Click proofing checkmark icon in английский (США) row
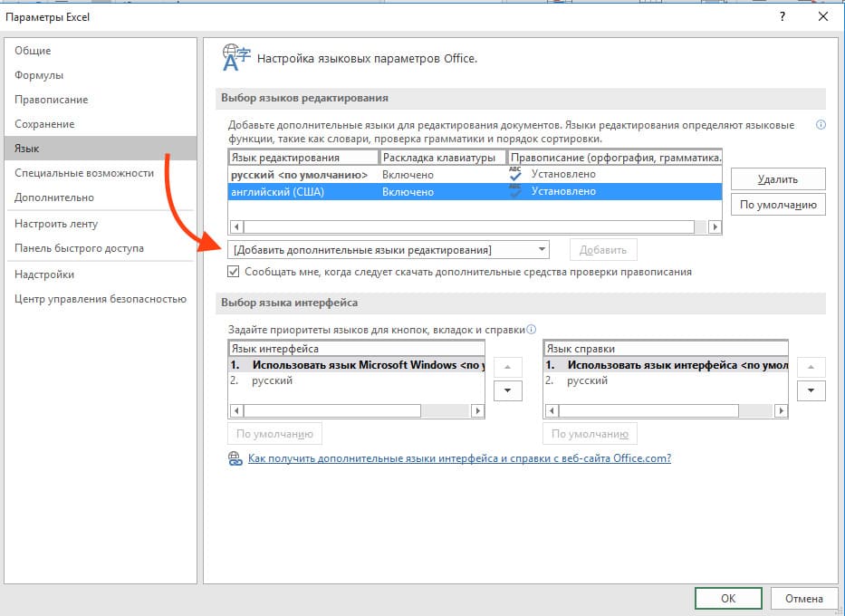Screen dimensions: 845x616 point(515,192)
